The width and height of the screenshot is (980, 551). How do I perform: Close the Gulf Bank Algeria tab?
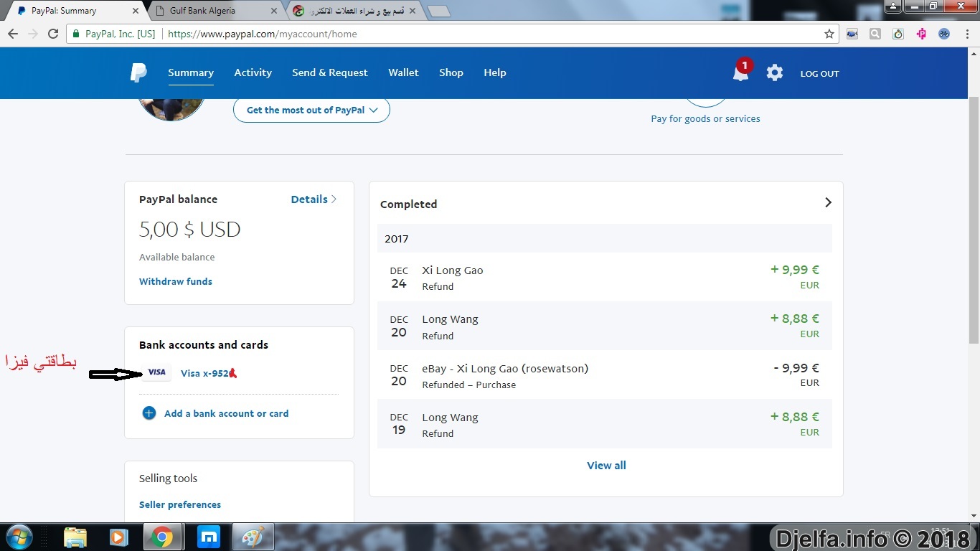[x=273, y=11]
